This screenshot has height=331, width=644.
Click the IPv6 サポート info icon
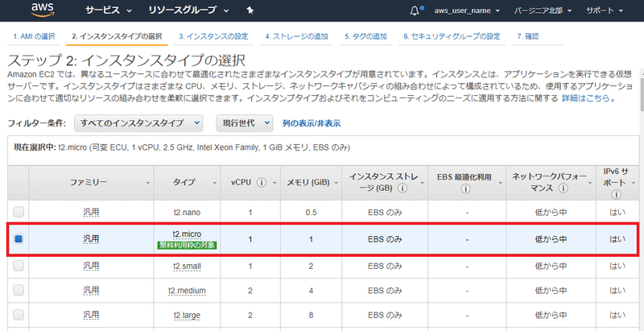(616, 194)
